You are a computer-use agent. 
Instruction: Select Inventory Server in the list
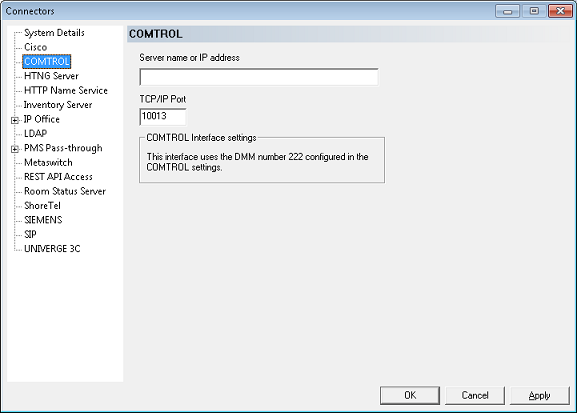[58, 105]
